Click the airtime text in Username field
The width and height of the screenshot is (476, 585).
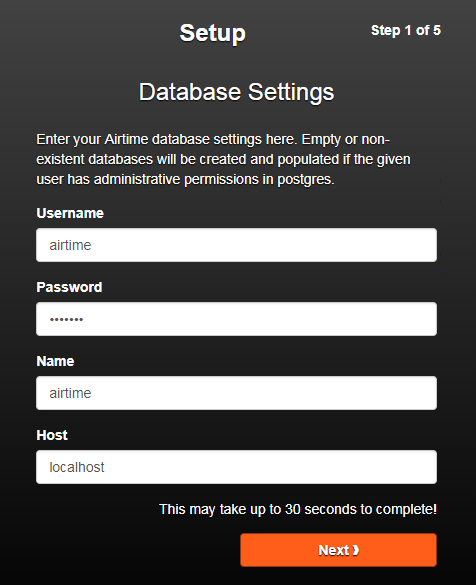pos(70,245)
